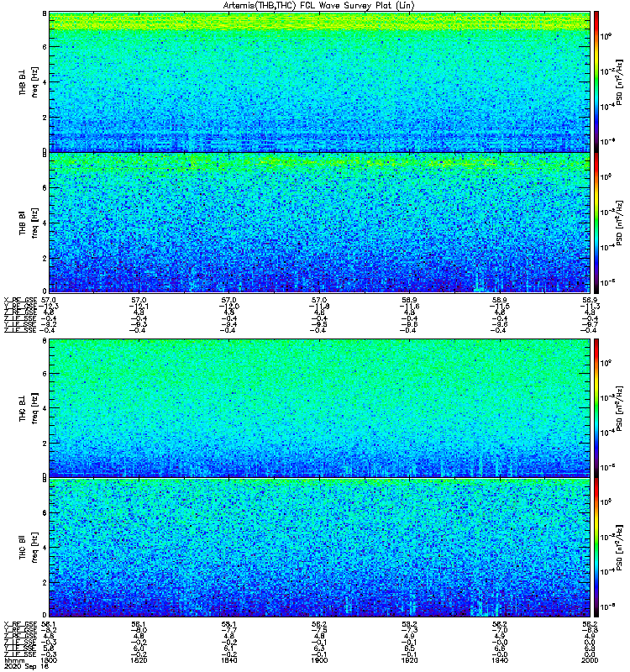Click the THB Y_LE_SSE value -9.3
630x672 pixels.
click(x=139, y=324)
